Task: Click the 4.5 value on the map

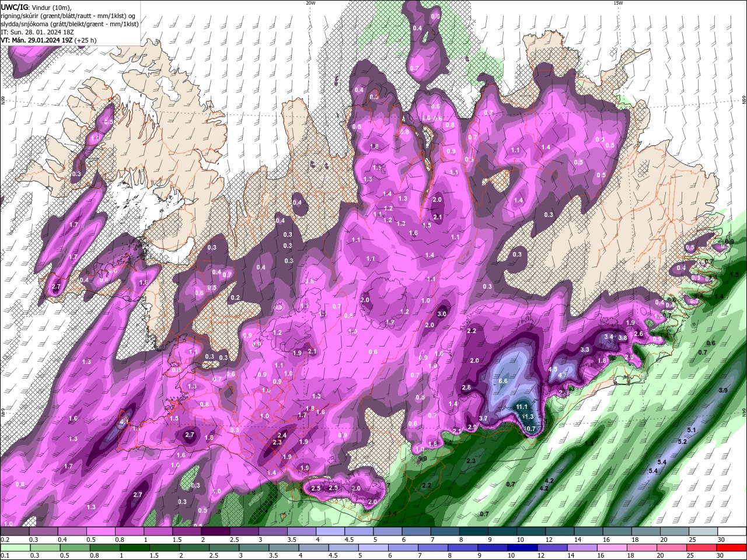Action: [x=553, y=370]
